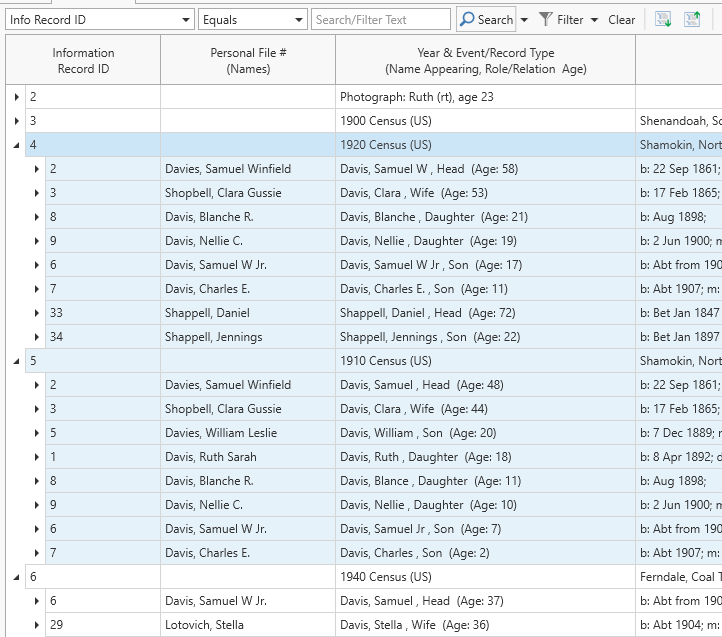The image size is (722, 637).
Task: Click Year & Event/Record Type column header
Action: (x=485, y=60)
